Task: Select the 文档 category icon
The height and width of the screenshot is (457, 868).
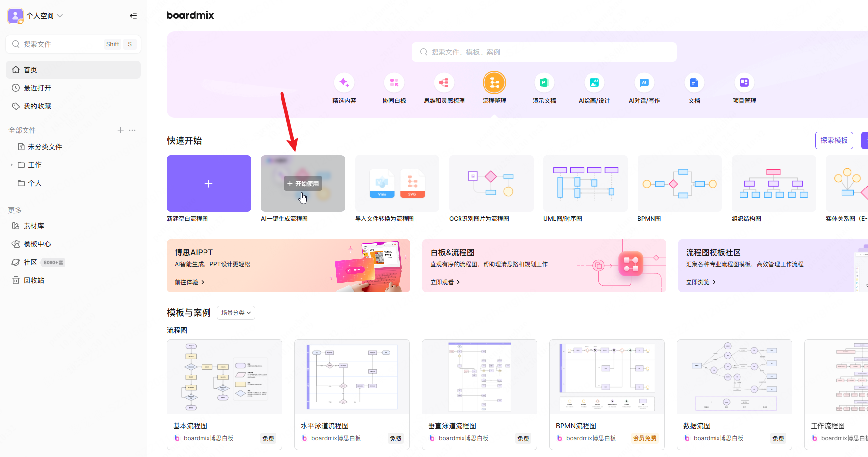Action: [x=694, y=82]
